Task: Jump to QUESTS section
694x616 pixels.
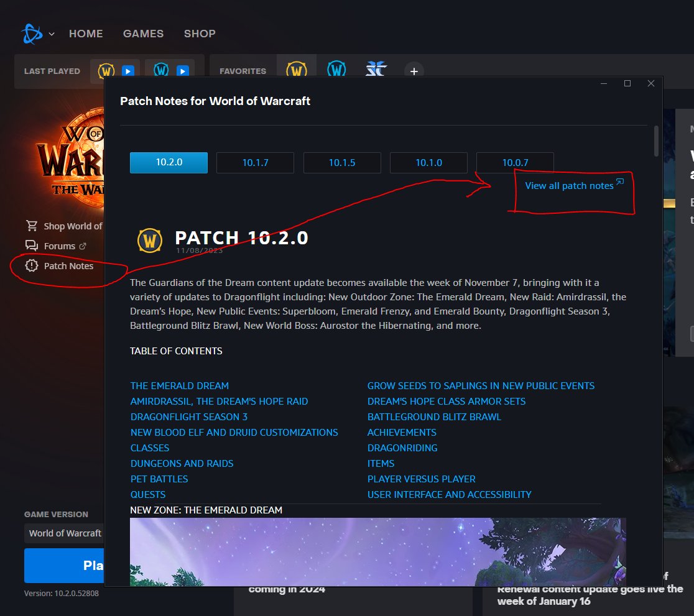Action: (148, 494)
